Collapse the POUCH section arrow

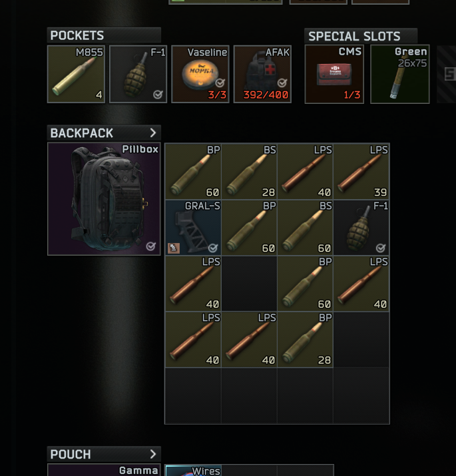[152, 454]
